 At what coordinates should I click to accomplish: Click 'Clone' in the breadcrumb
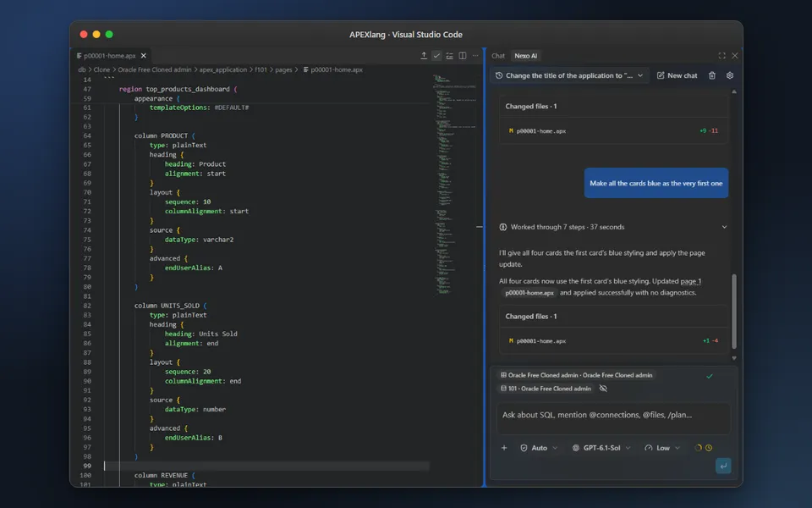pyautogui.click(x=101, y=69)
